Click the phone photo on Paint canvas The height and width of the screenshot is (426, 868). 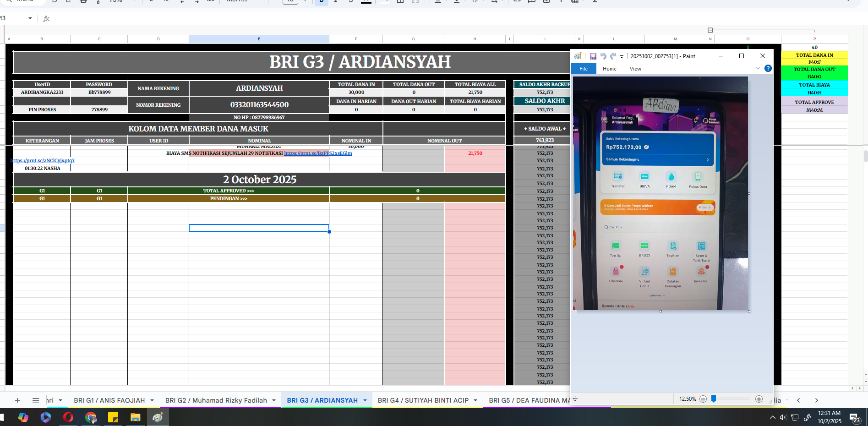(x=661, y=193)
